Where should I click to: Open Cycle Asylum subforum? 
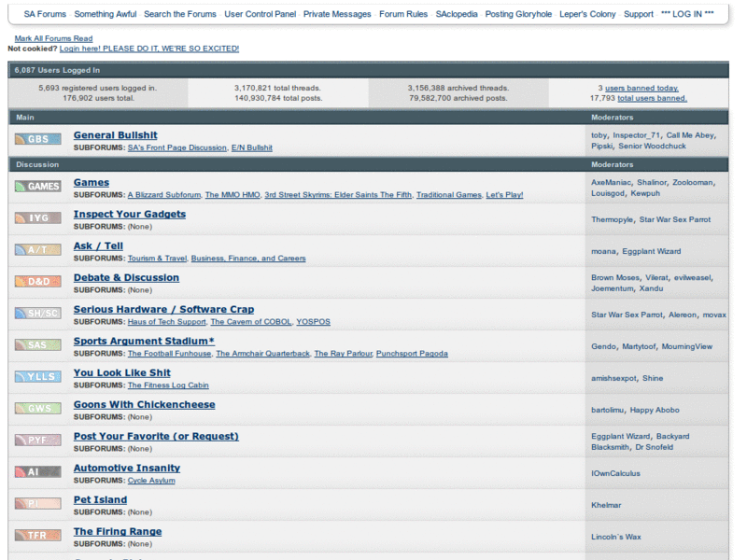151,481
